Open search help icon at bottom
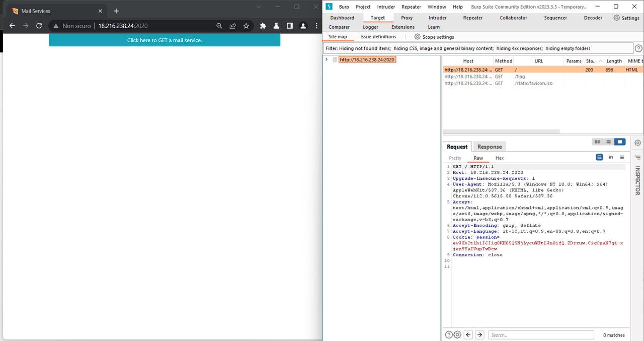Viewport: 644px width, 341px height. pos(449,335)
